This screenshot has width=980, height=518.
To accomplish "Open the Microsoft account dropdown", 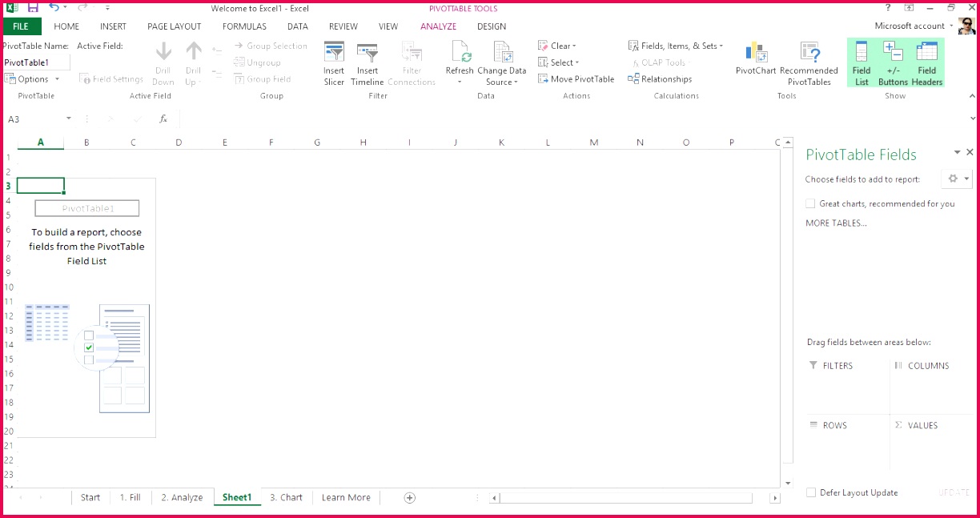I will (914, 26).
